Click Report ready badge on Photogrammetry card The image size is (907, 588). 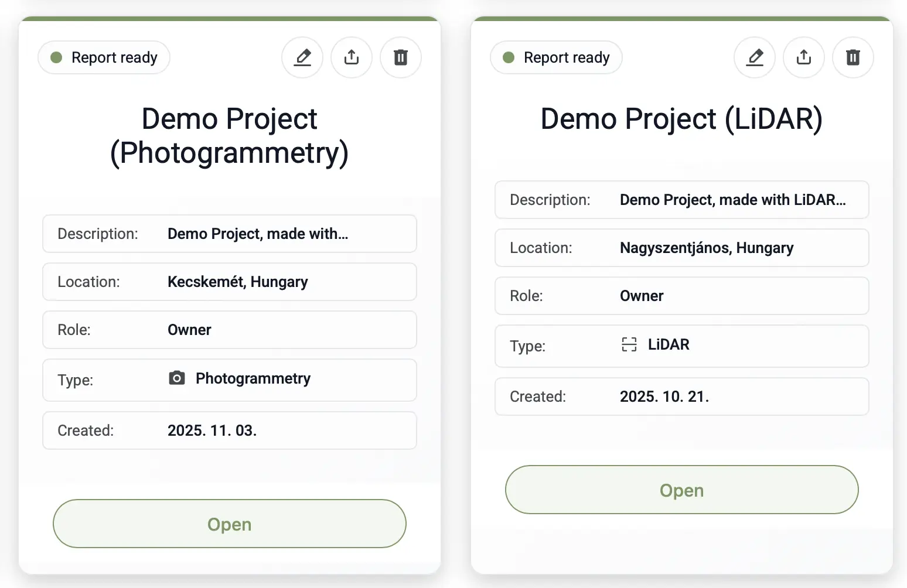click(104, 57)
